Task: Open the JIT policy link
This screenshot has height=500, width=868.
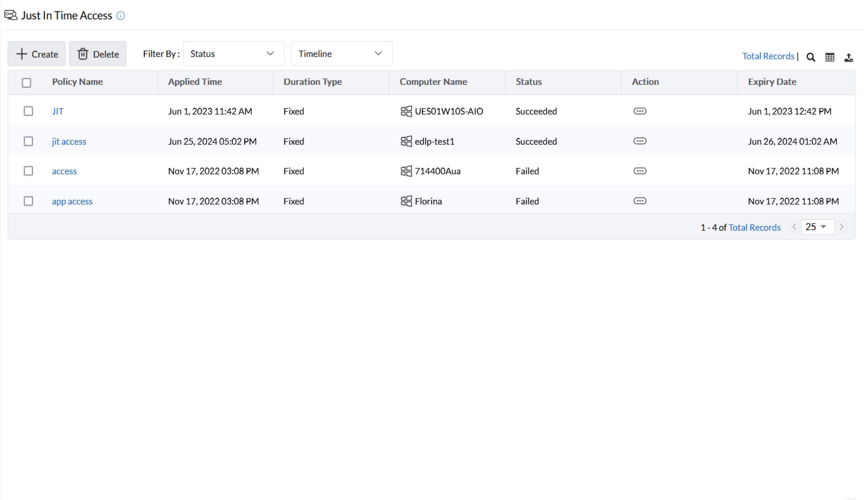Action: [58, 112]
